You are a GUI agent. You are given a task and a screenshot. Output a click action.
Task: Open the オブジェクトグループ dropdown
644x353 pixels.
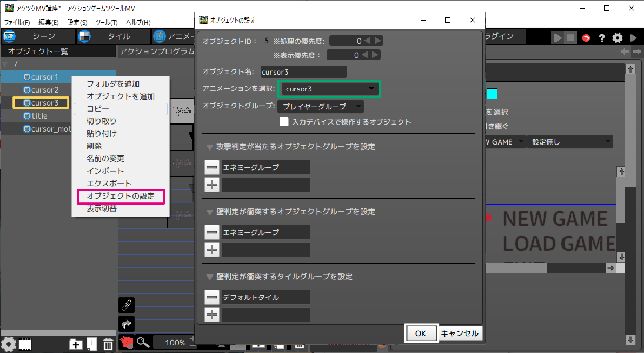point(320,106)
